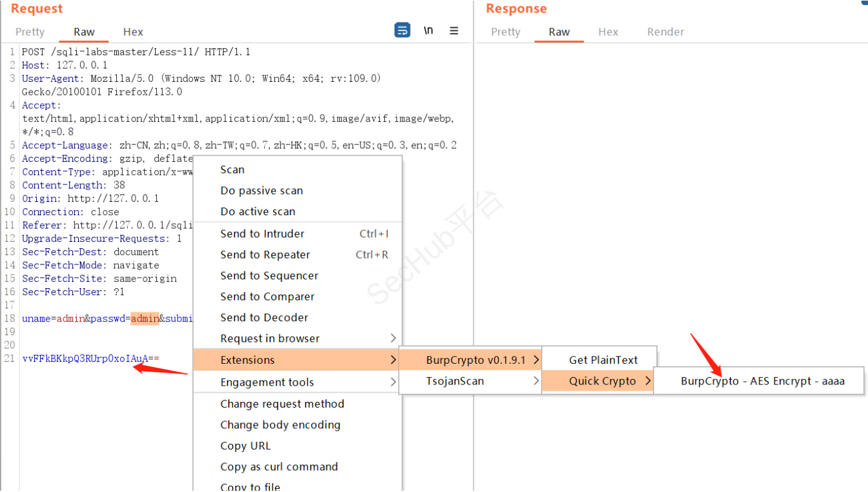Open the Request hamburger options menu

(x=454, y=31)
